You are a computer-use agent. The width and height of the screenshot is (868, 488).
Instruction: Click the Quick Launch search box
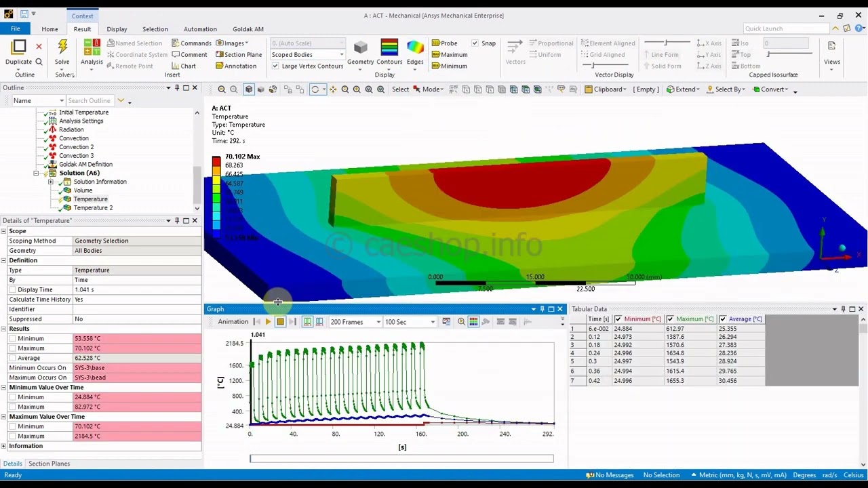(x=787, y=28)
